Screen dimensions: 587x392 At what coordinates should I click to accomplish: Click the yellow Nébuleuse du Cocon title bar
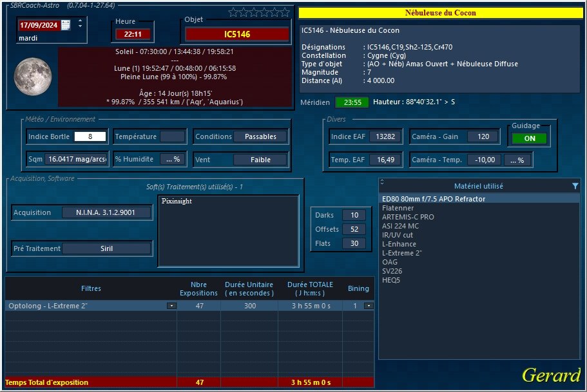coord(440,13)
